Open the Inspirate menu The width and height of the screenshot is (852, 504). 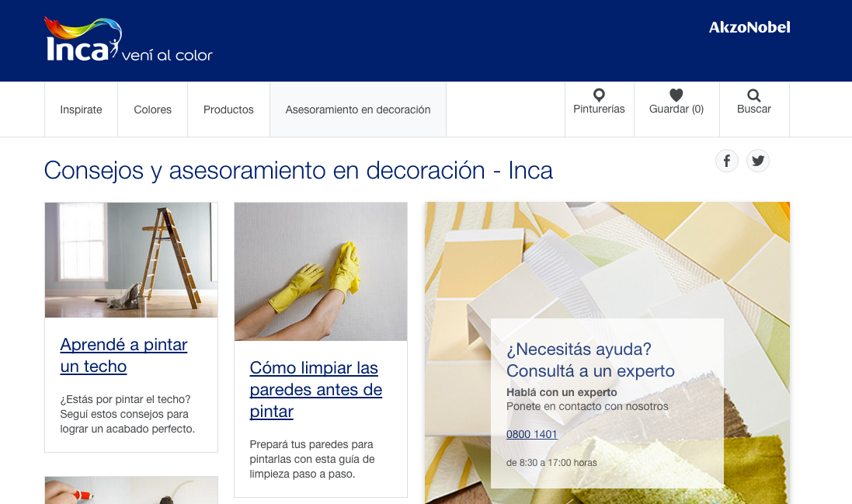tap(81, 109)
